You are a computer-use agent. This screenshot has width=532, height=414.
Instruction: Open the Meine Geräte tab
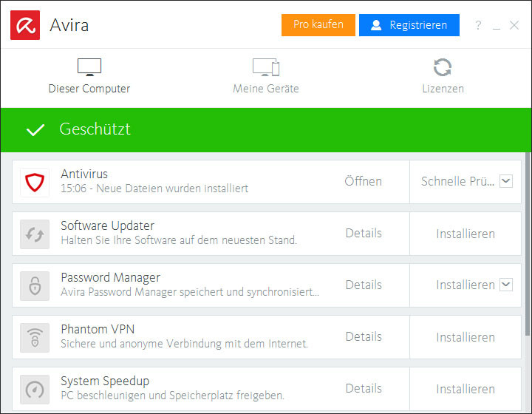tap(266, 77)
